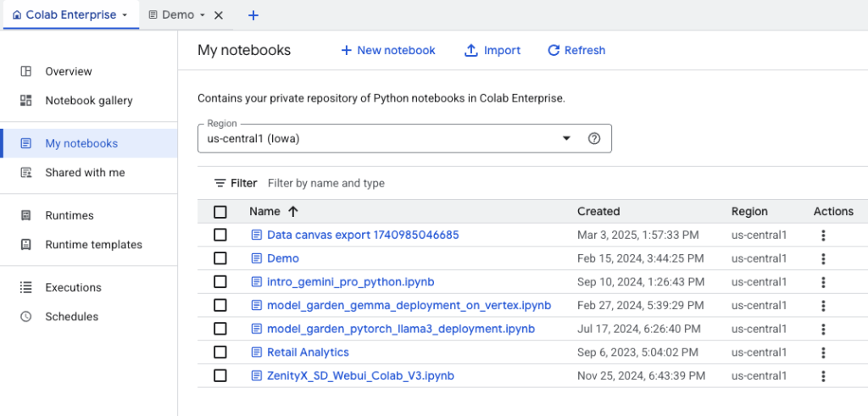This screenshot has width=868, height=416.
Task: Open the Demo tab dropdown arrow
Action: [202, 15]
